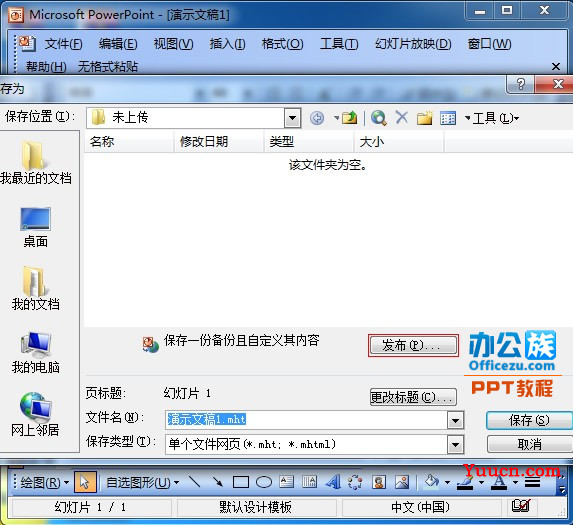Expand the 保存位置 folder dropdown

[x=292, y=118]
